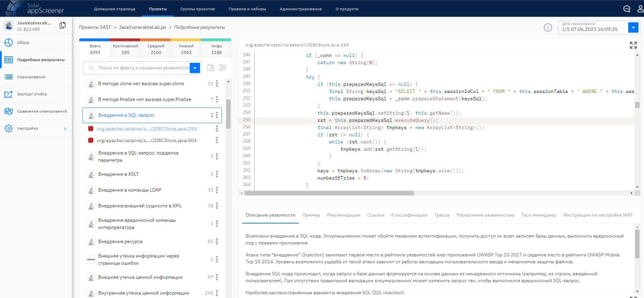Open menu for JDBCStore.java:504 entry

(217, 140)
